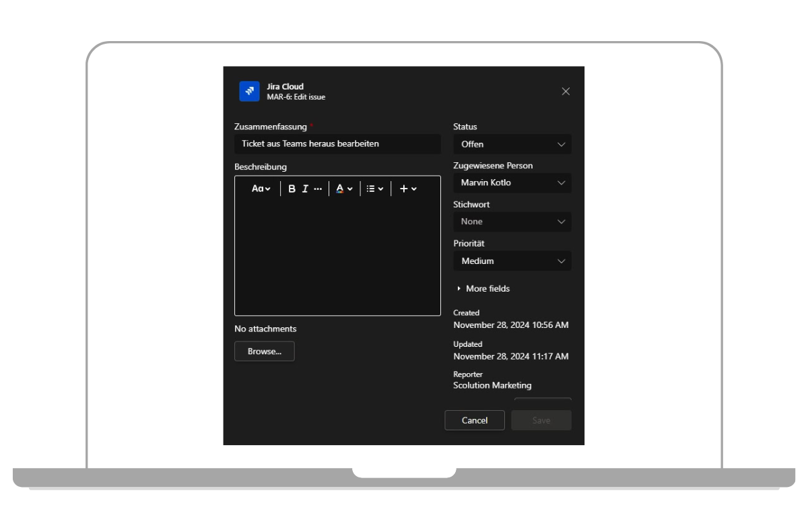This screenshot has width=808, height=532.
Task: Open the Aa text styles menu
Action: coord(261,189)
